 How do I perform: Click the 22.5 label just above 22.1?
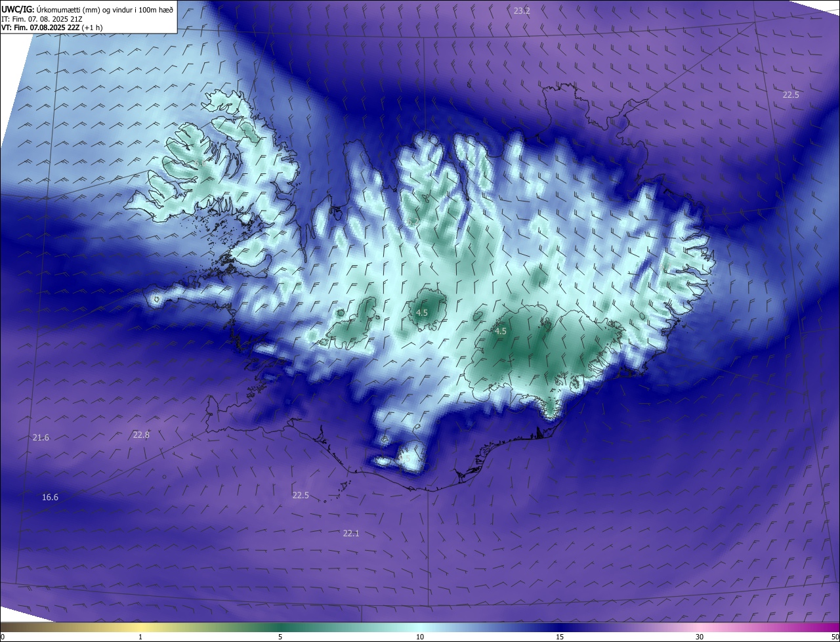click(301, 496)
